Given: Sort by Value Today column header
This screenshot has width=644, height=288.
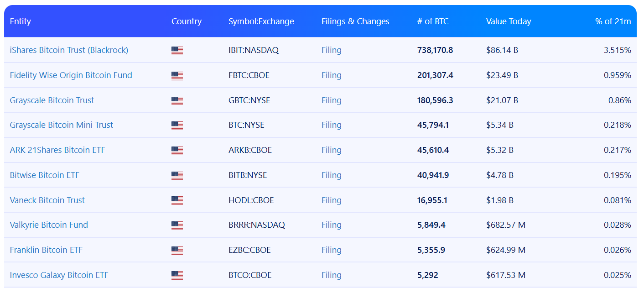Looking at the screenshot, I should pos(509,21).
